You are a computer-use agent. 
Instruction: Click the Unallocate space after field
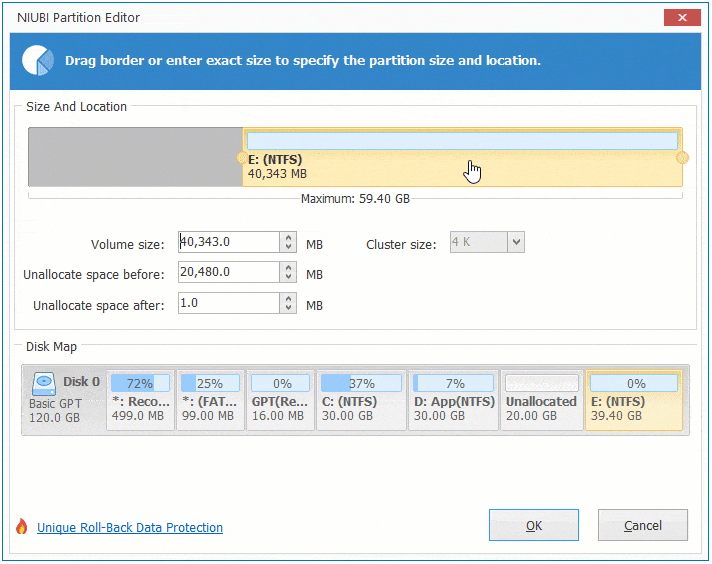tap(228, 304)
